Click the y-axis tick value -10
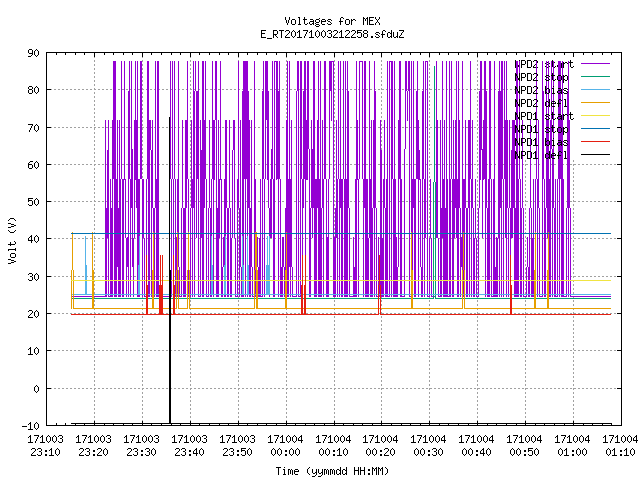This screenshot has height=480, width=640. (31, 426)
